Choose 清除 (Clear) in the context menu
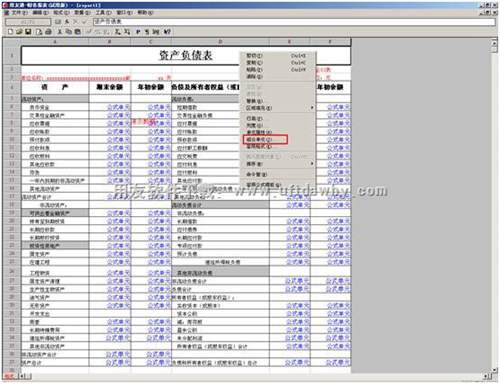The height and width of the screenshot is (384, 500). [277, 77]
